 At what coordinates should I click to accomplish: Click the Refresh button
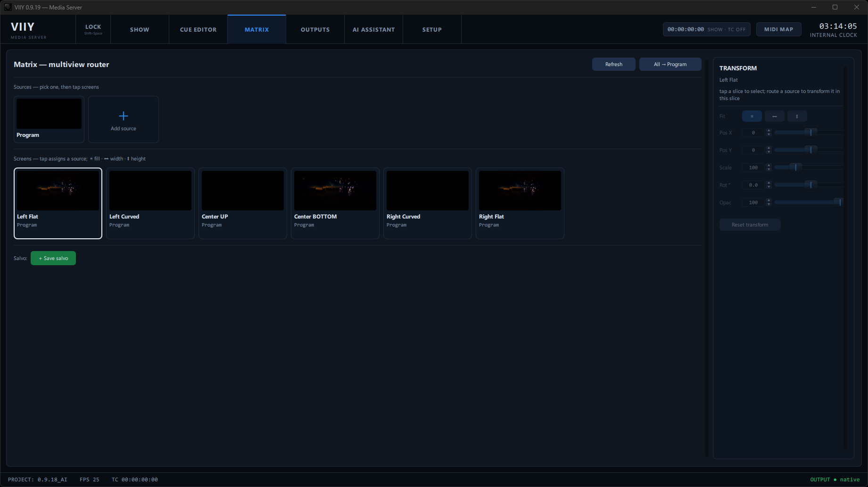pyautogui.click(x=613, y=64)
